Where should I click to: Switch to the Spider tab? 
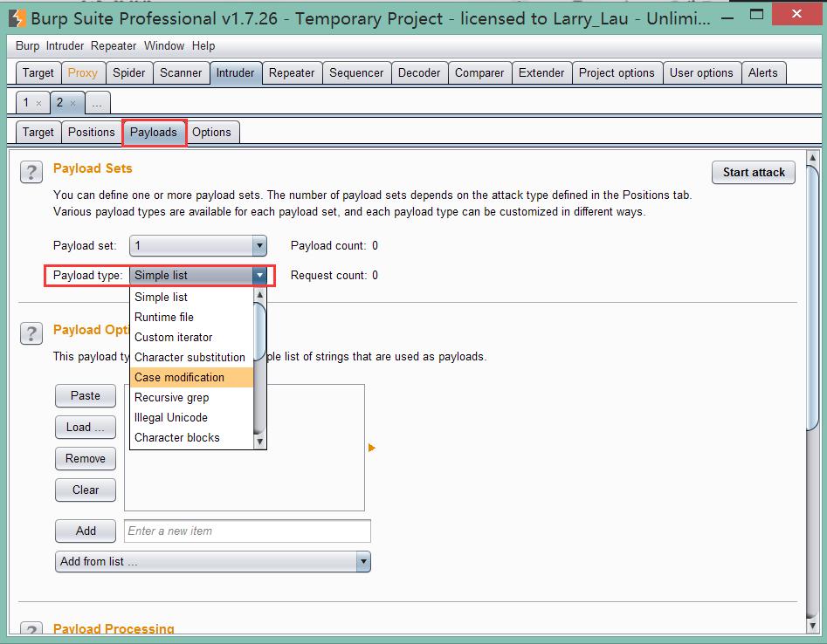click(128, 72)
